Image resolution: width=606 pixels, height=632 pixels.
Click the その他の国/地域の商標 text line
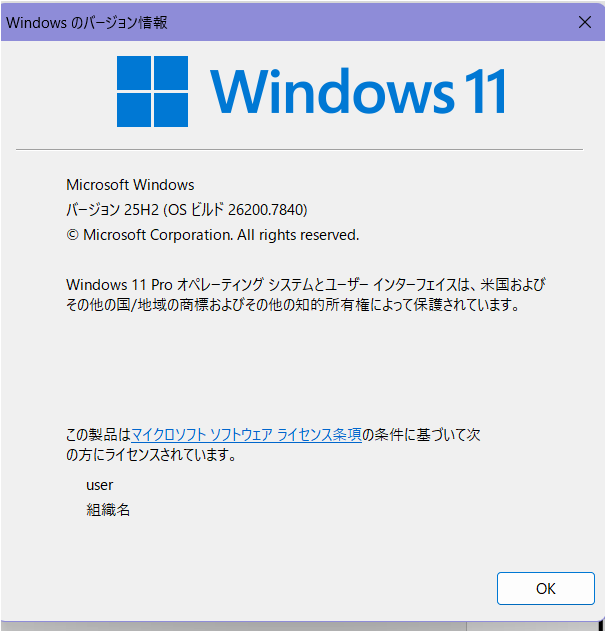click(293, 305)
